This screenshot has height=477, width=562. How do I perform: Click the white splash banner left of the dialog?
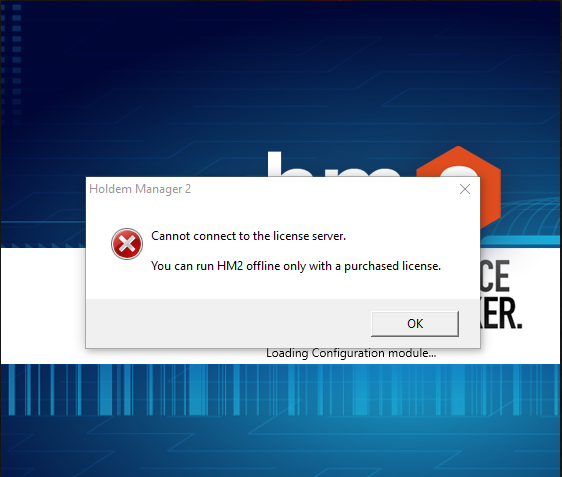pyautogui.click(x=43, y=305)
